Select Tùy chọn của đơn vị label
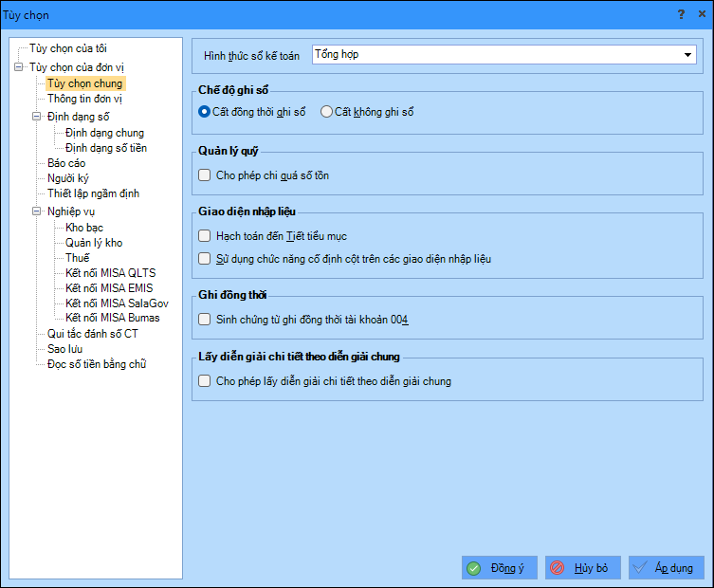 pyautogui.click(x=77, y=67)
